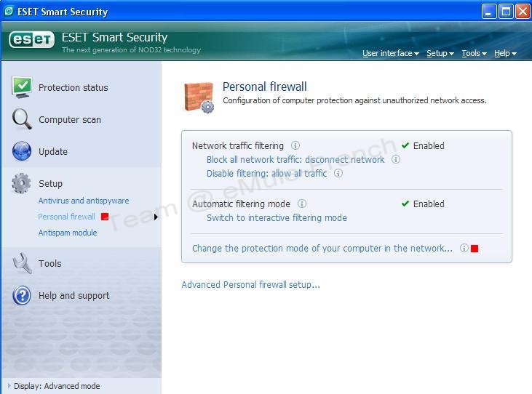Select Personal firewall submenu link

pyautogui.click(x=66, y=217)
